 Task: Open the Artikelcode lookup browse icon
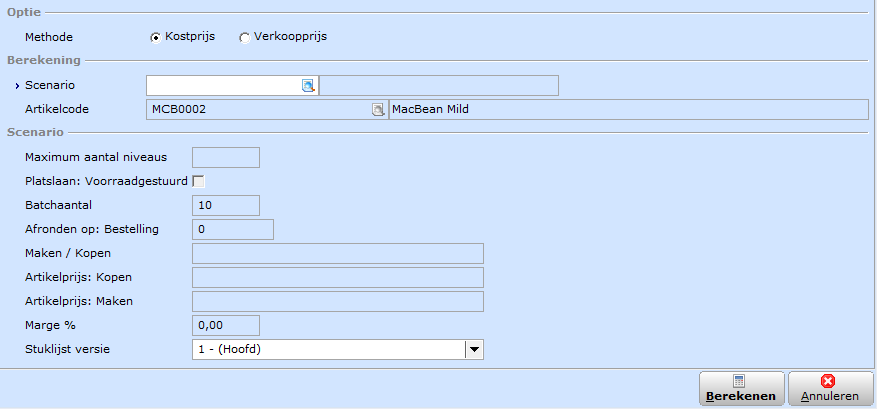(379, 110)
